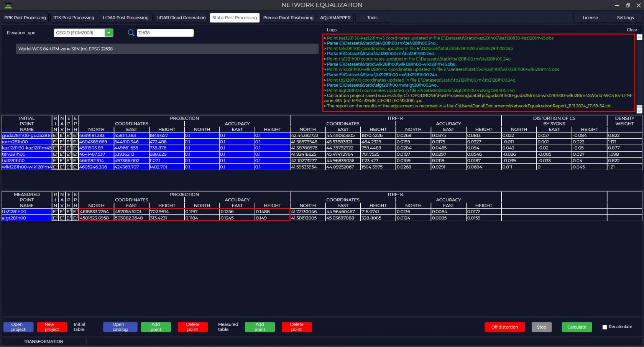Click the RIN file icon for guda281h00 row

(55, 135)
